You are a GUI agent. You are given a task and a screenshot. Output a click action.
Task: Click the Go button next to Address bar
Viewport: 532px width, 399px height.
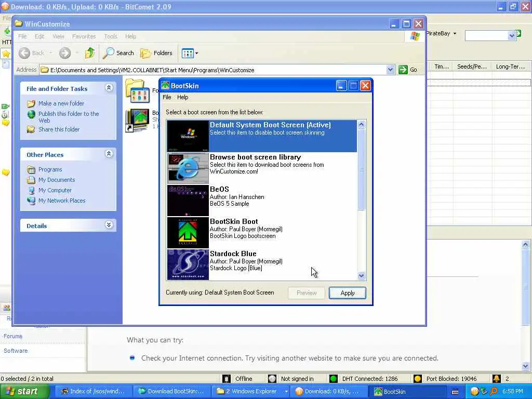point(408,70)
